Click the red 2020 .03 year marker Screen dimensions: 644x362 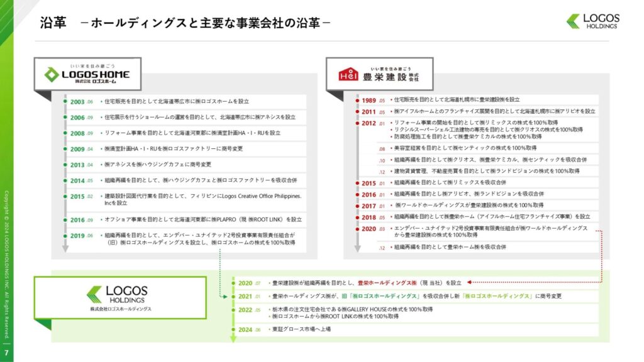373,229
